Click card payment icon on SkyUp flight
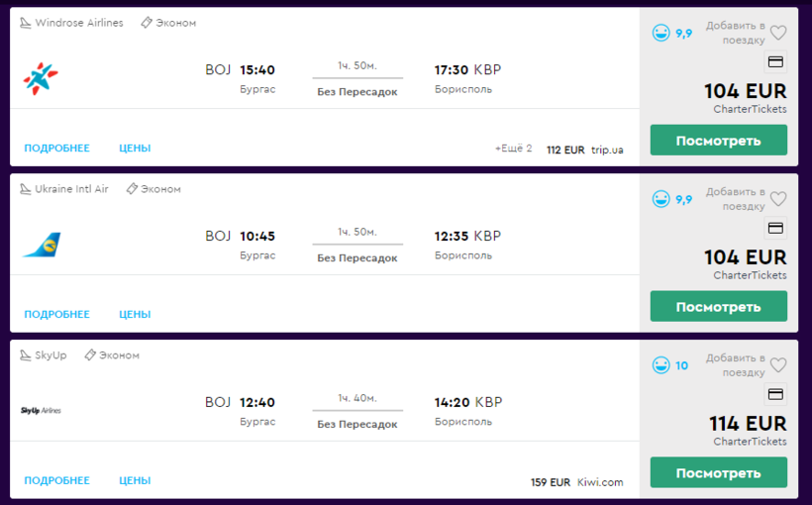Viewport: 812px width, 505px height. 776,394
